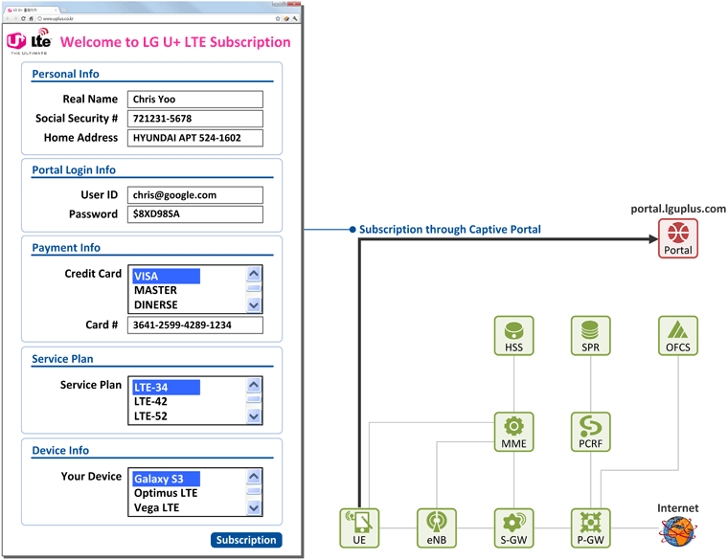Viewport: 728px width, 560px height.
Task: Click Service Plan list down arrow
Action: point(254,416)
